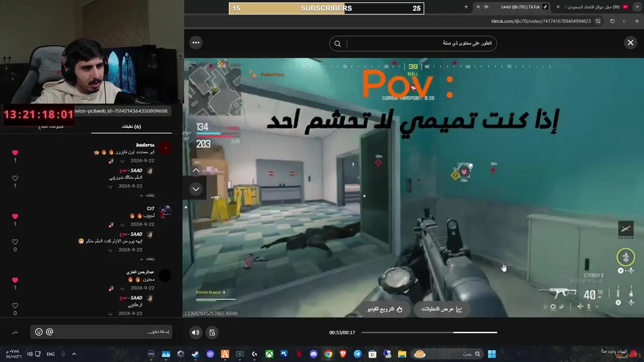Click the baderSA username

[145, 145]
